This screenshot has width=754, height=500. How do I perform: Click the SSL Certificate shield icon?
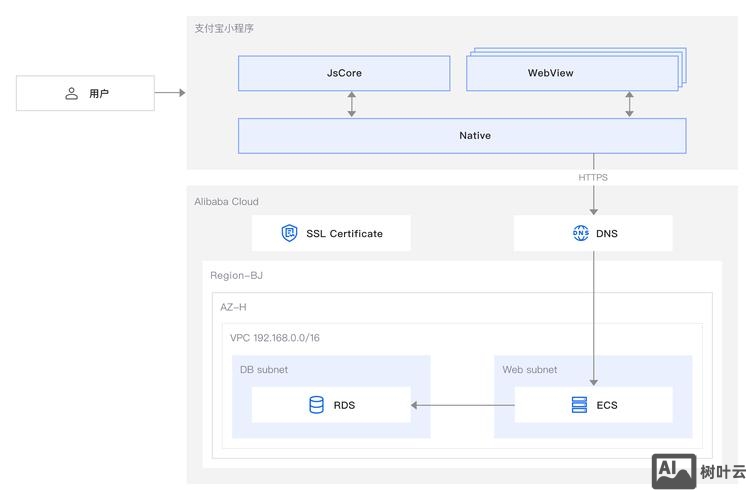(x=290, y=233)
